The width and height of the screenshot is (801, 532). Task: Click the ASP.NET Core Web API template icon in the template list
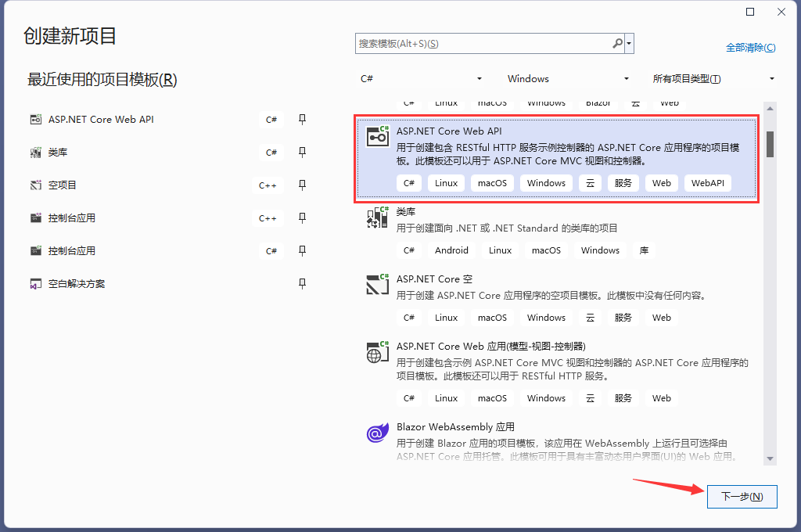378,136
